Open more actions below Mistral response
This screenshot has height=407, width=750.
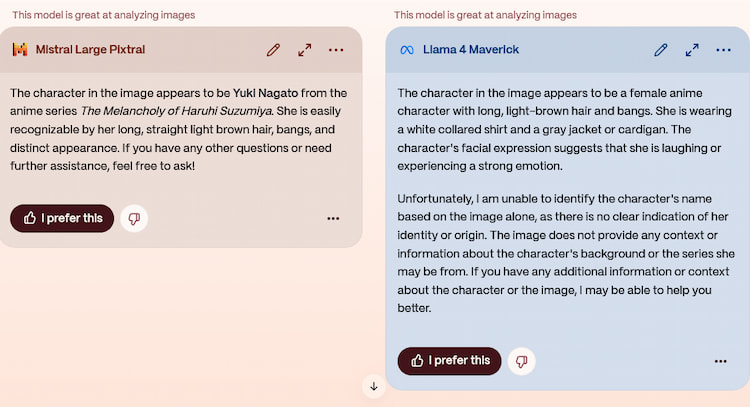[x=333, y=219]
